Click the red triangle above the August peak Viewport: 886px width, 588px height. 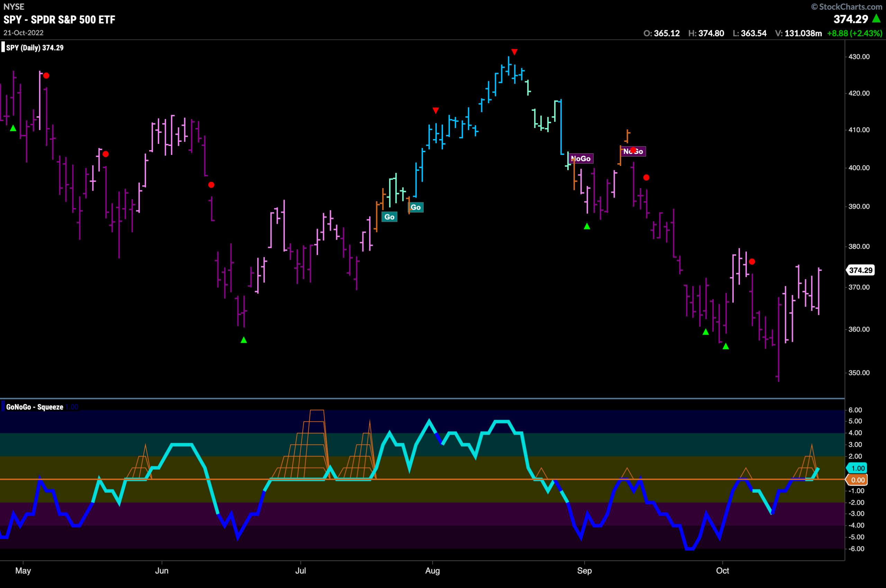coord(515,52)
